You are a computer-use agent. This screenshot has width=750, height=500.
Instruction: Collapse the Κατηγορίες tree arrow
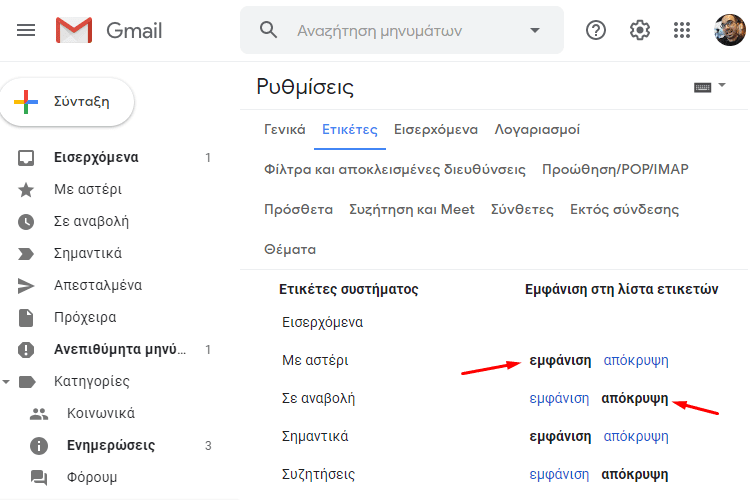tap(6, 381)
